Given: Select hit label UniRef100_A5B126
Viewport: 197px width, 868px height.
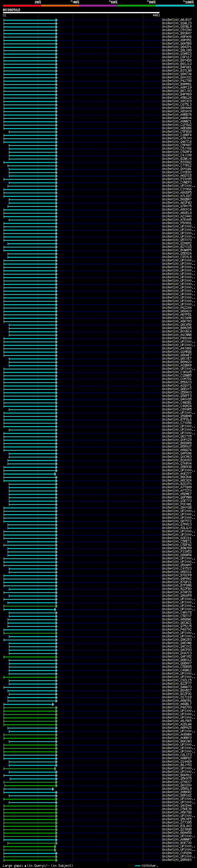Looking at the screenshot, I should [x=177, y=98].
